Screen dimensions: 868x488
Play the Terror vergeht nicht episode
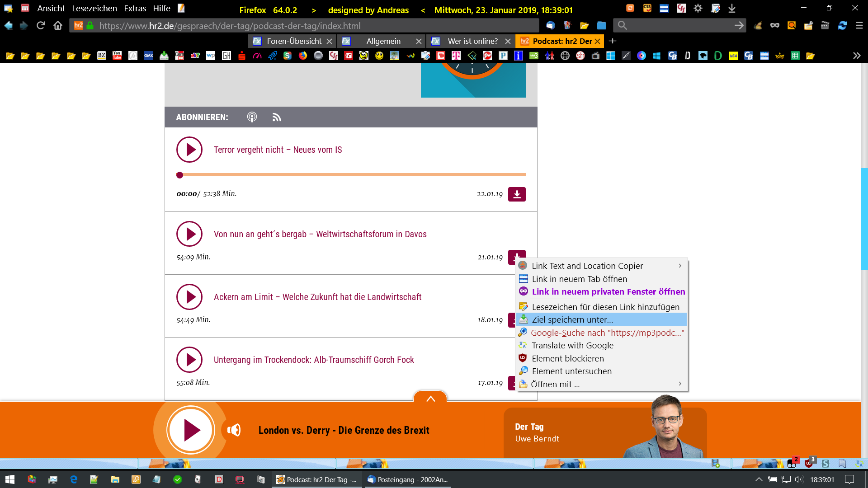[x=189, y=150]
